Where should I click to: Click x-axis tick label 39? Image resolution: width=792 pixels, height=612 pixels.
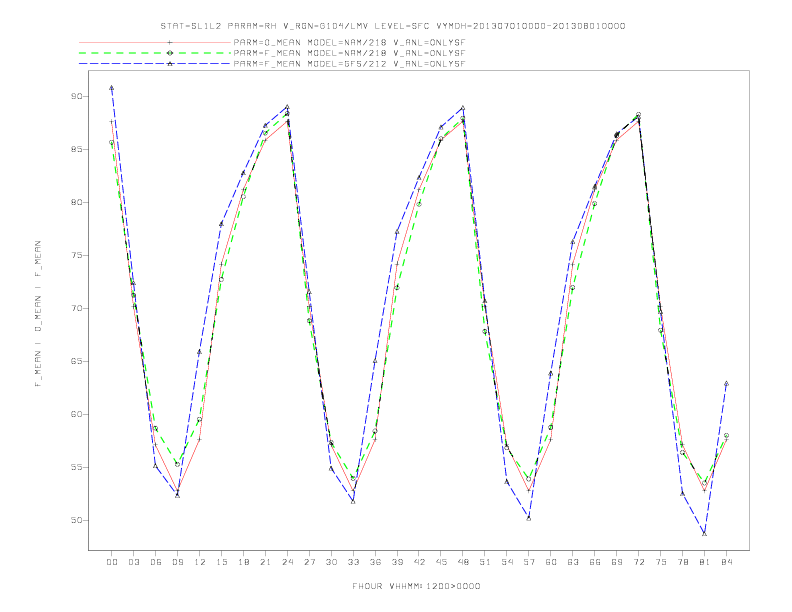click(x=397, y=562)
